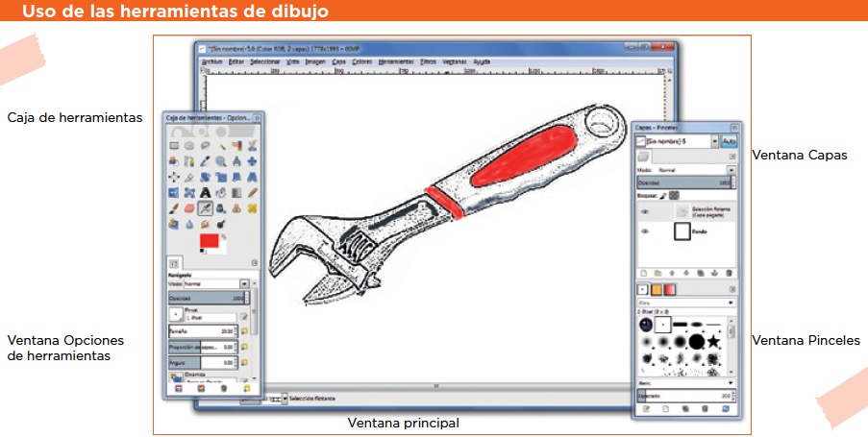Select the Color Picker eyedropper tool
This screenshot has width=868, height=437.
point(205,161)
